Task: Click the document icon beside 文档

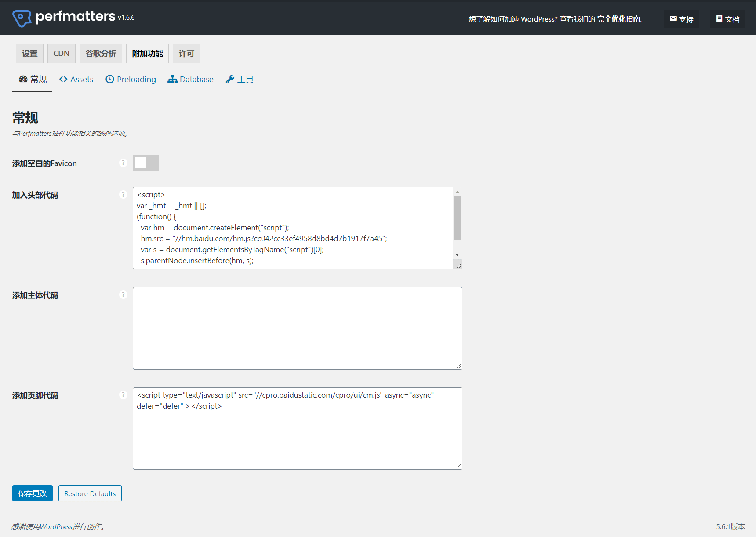Action: tap(719, 18)
